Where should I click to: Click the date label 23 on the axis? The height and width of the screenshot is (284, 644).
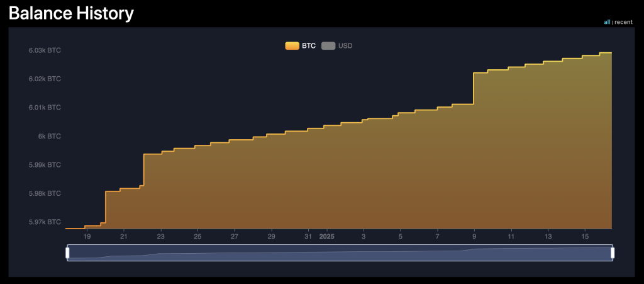pyautogui.click(x=161, y=237)
